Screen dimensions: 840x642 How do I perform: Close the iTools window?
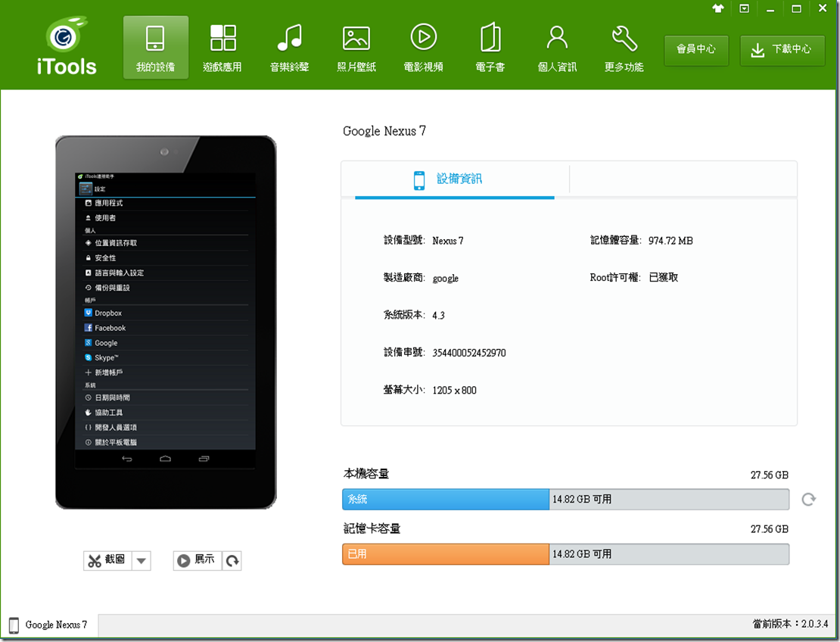point(823,8)
